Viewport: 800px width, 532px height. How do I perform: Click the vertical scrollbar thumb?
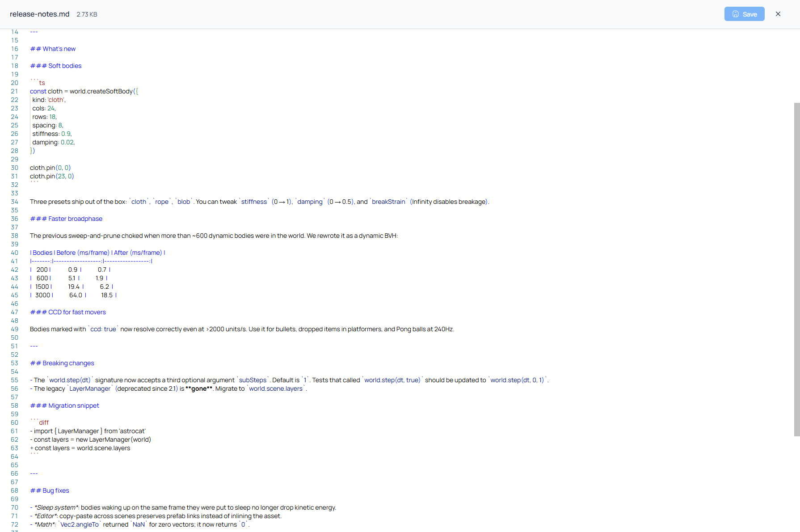tap(797, 269)
